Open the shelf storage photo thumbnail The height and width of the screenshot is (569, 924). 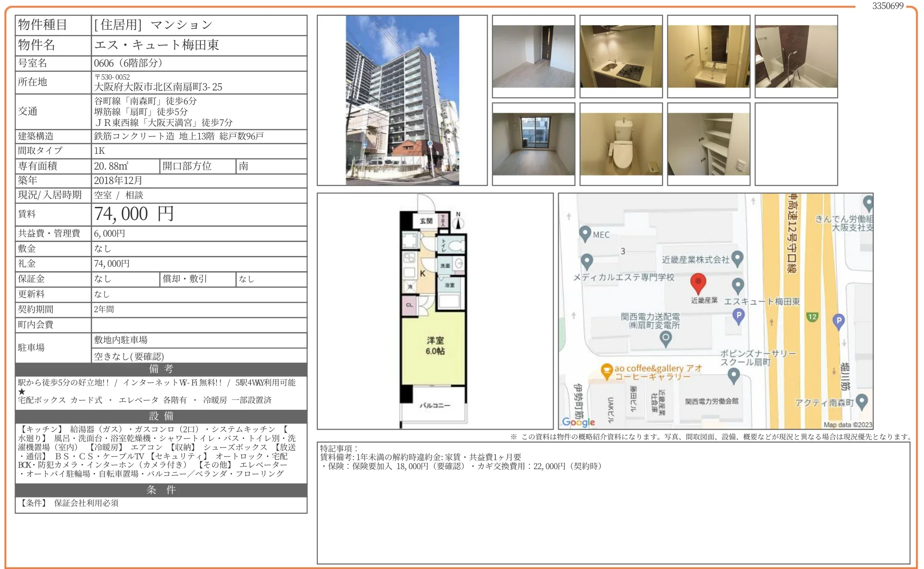708,144
